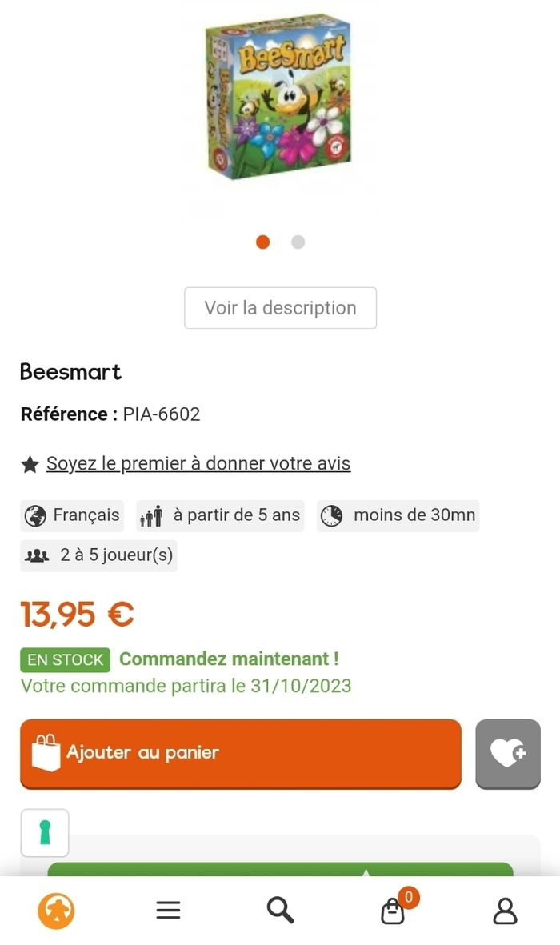Add Beesmart to wishlist with heart button
The width and height of the screenshot is (560, 945).
507,753
